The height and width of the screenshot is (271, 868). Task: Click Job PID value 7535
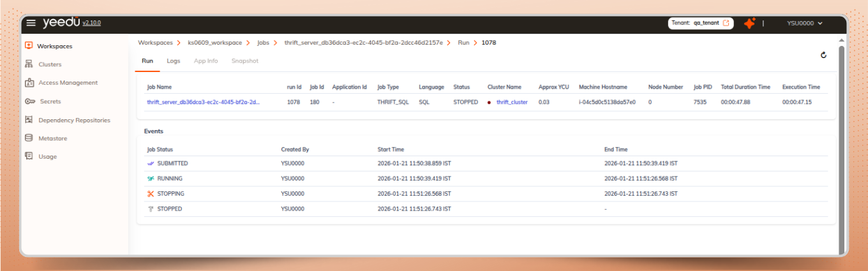[700, 102]
